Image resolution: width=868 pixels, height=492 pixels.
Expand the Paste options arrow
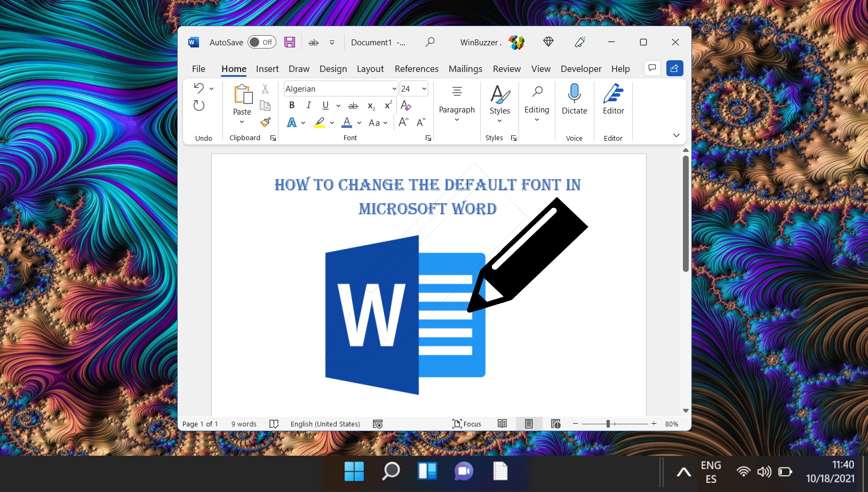click(x=242, y=122)
